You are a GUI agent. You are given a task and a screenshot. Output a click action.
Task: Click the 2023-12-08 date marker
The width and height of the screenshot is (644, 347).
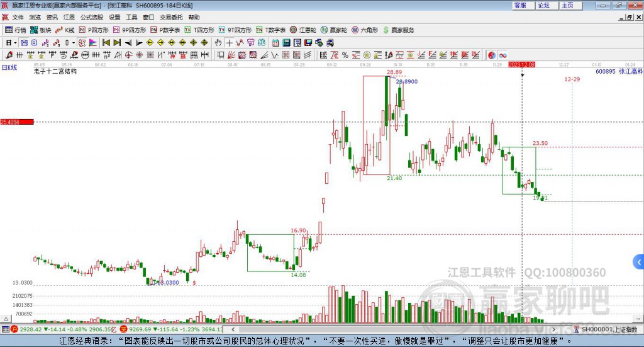click(x=521, y=65)
